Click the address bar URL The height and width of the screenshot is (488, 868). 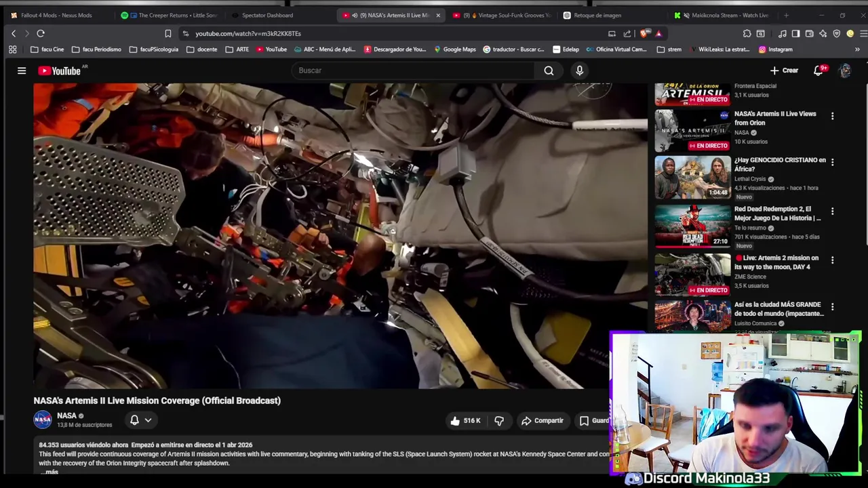click(248, 33)
